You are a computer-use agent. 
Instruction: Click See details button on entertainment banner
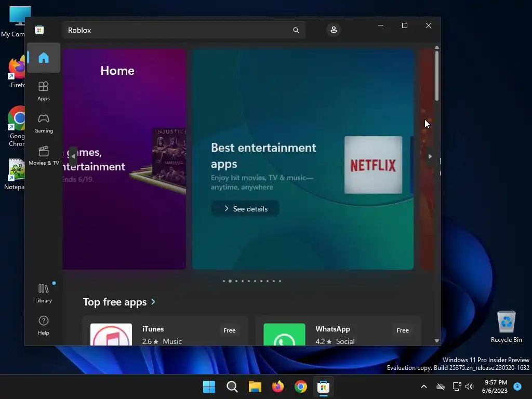tap(245, 209)
